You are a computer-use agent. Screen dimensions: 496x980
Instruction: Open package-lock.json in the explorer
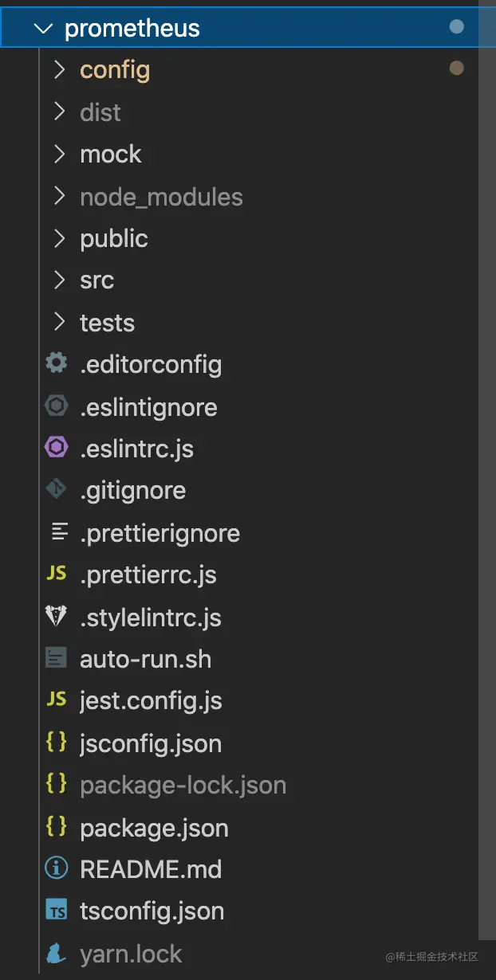(183, 786)
